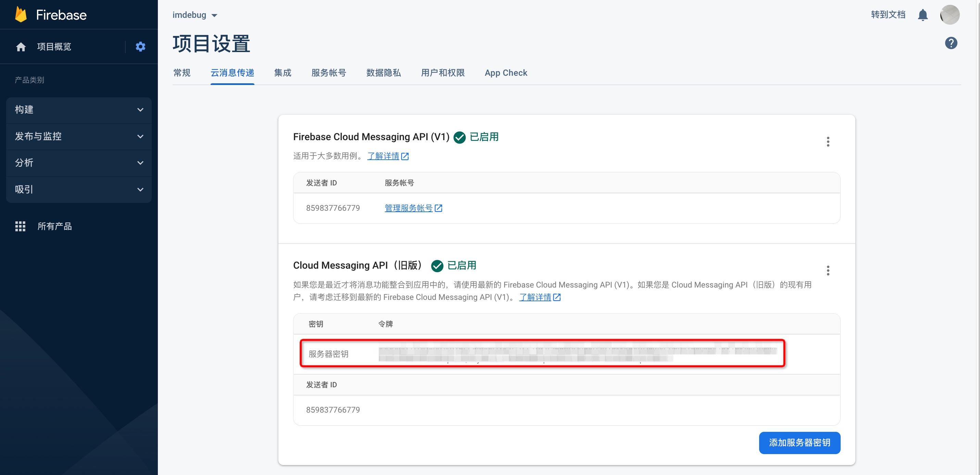Screen dimensions: 980x475
Task: Click the 项目设置 page heading
Action: pos(212,44)
